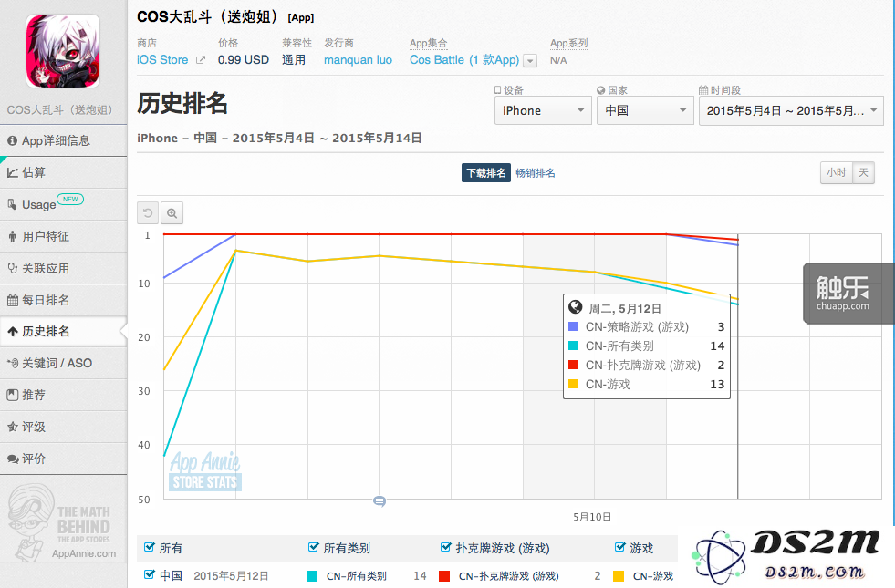
Task: Open the 设备 dropdown showing iPhone
Action: 543,110
